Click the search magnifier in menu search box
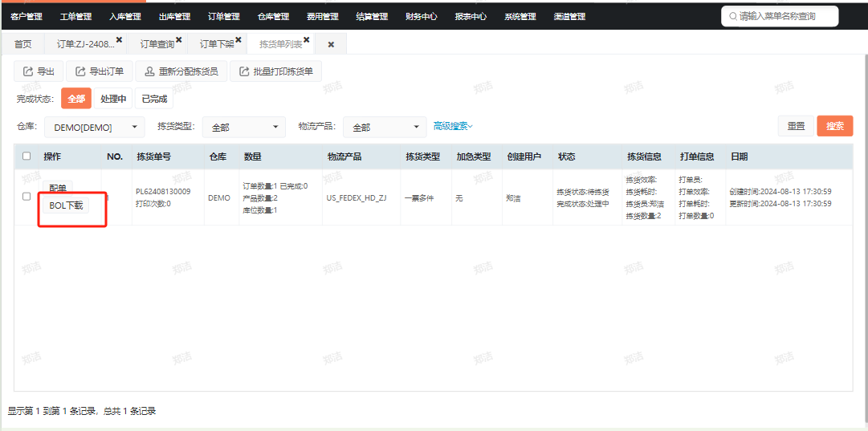This screenshot has height=431, width=868. pyautogui.click(x=733, y=17)
